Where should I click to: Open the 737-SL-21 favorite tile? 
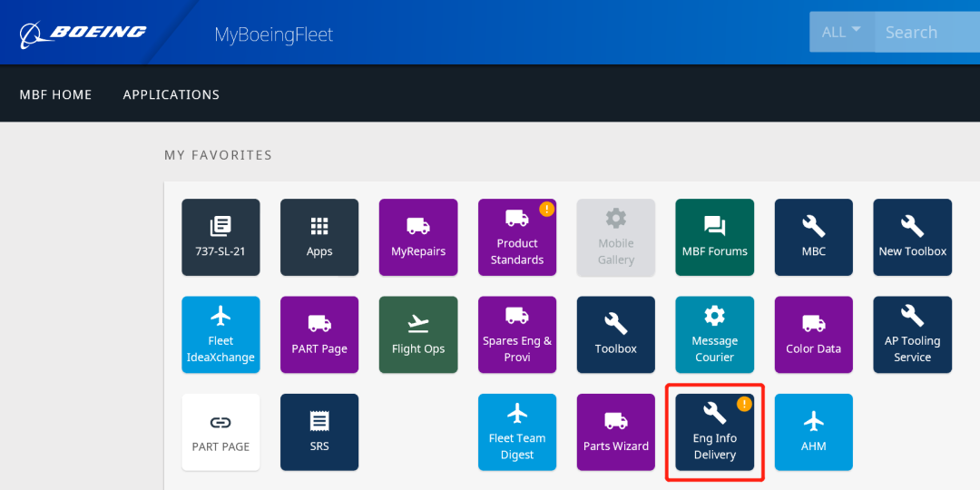[220, 238]
